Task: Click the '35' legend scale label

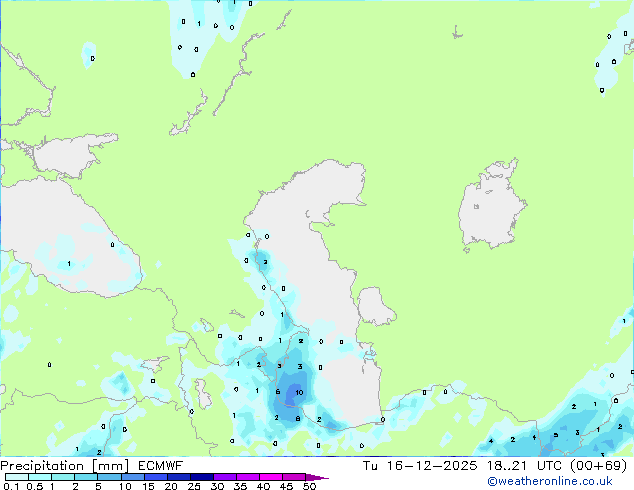Action: point(240,486)
